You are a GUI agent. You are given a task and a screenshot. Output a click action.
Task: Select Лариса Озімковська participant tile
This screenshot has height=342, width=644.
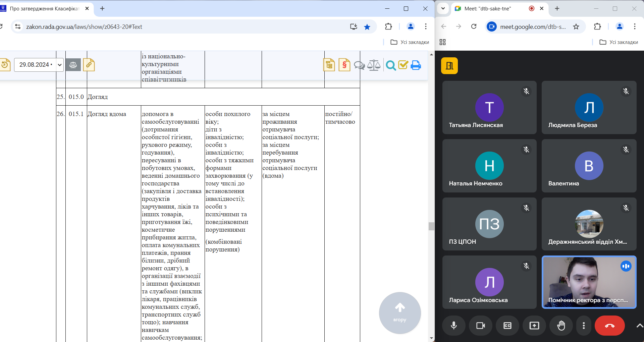[489, 282]
